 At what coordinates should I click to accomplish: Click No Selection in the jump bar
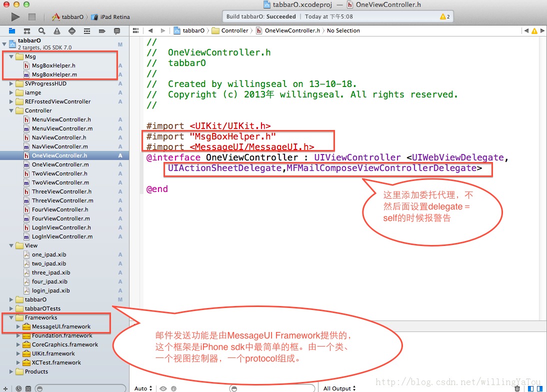343,30
